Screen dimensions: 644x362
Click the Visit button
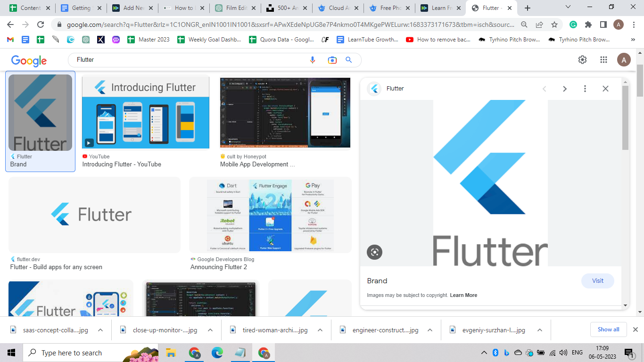click(x=597, y=280)
